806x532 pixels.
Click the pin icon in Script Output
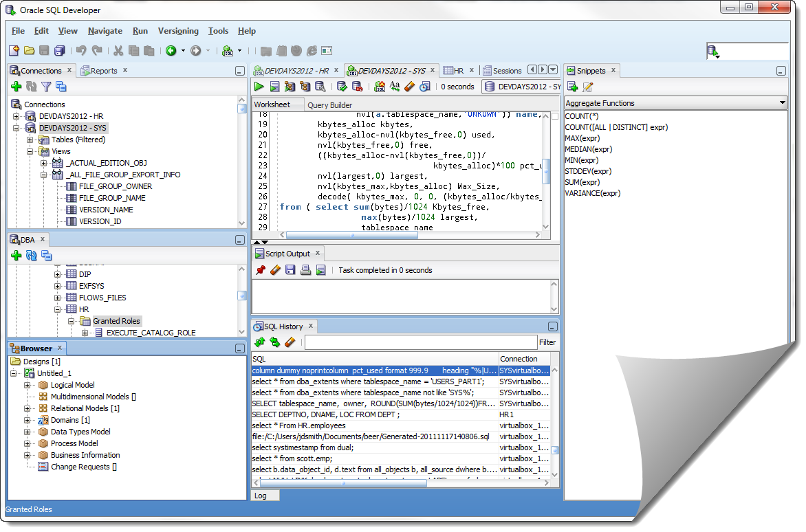[261, 270]
